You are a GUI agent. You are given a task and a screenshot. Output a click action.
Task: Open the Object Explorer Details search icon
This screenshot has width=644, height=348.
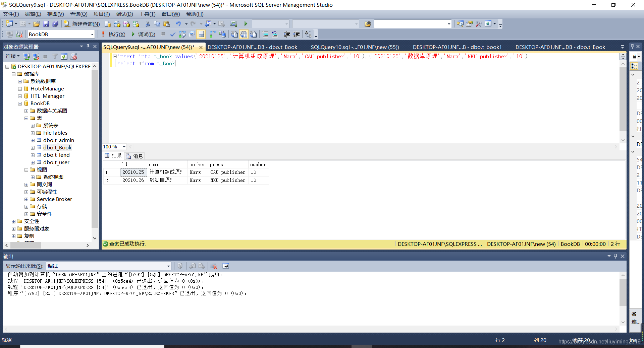[460, 24]
